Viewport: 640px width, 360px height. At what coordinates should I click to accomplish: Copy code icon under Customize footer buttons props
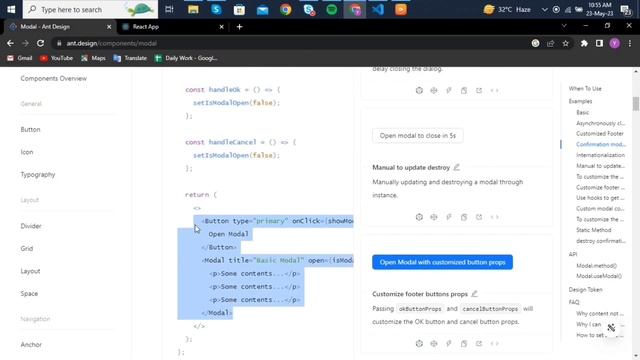464,344
